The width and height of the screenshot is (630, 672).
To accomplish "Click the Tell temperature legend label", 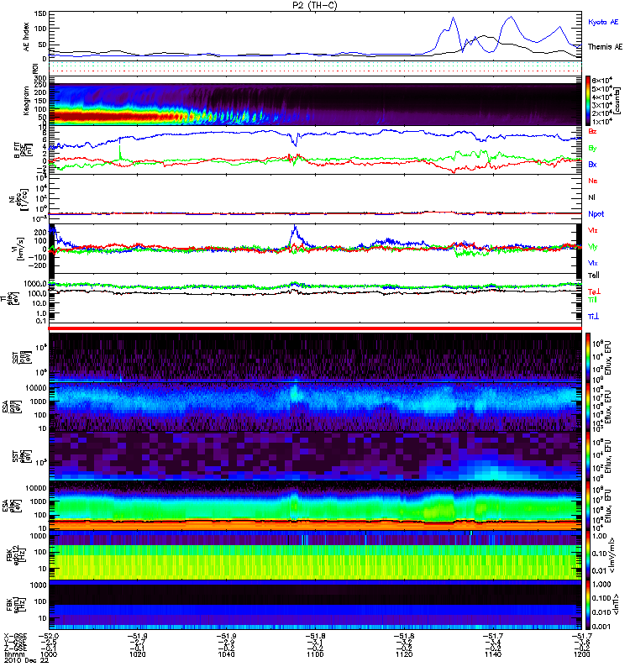I will [x=594, y=276].
